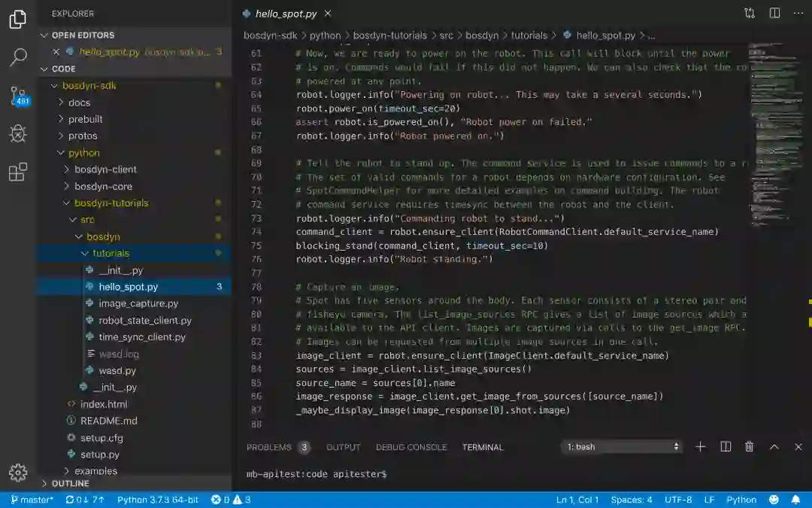Collapse the tutorials folder

click(x=134, y=253)
